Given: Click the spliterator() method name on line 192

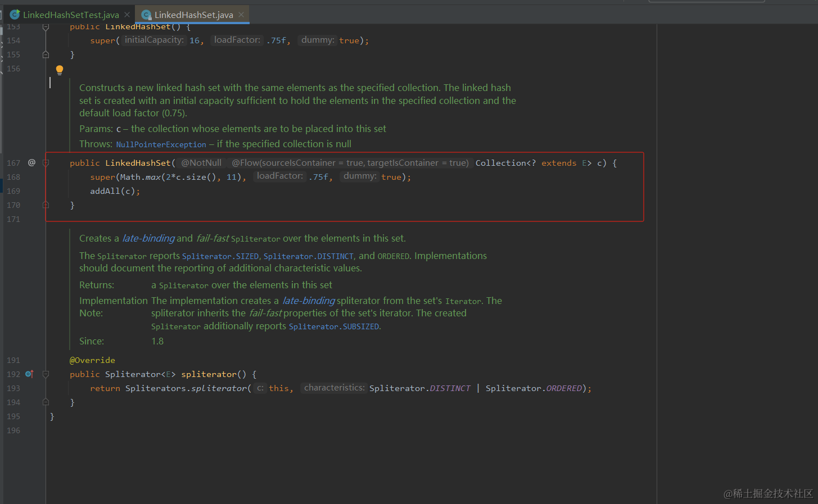Looking at the screenshot, I should coord(209,374).
